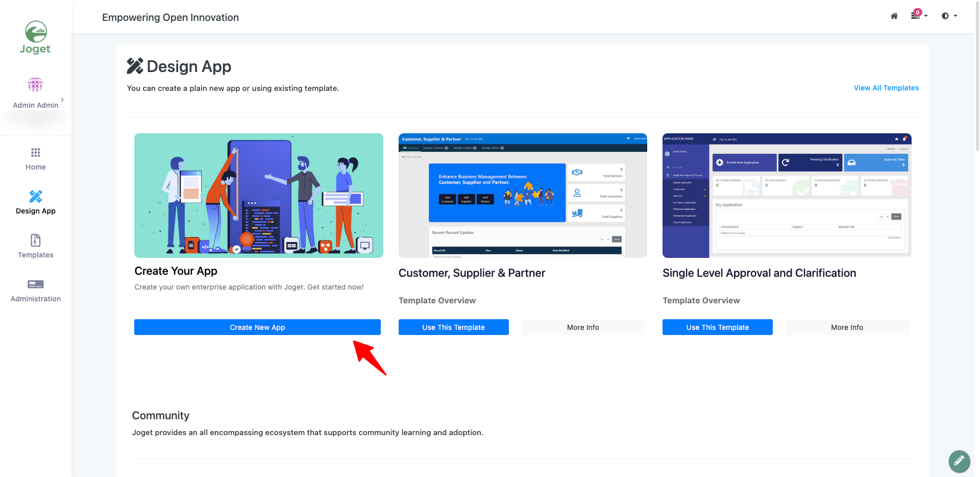Click the home icon in top bar
This screenshot has height=477, width=980.
(x=894, y=16)
